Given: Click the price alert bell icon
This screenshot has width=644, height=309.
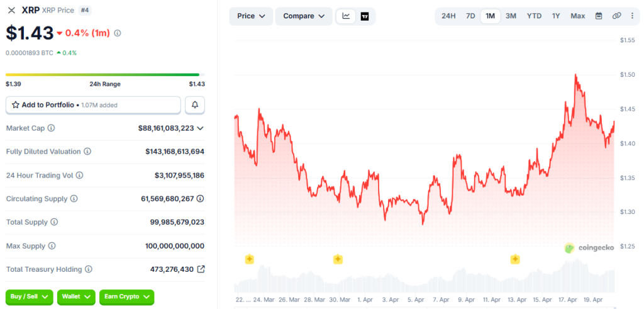Looking at the screenshot, I should click(195, 105).
